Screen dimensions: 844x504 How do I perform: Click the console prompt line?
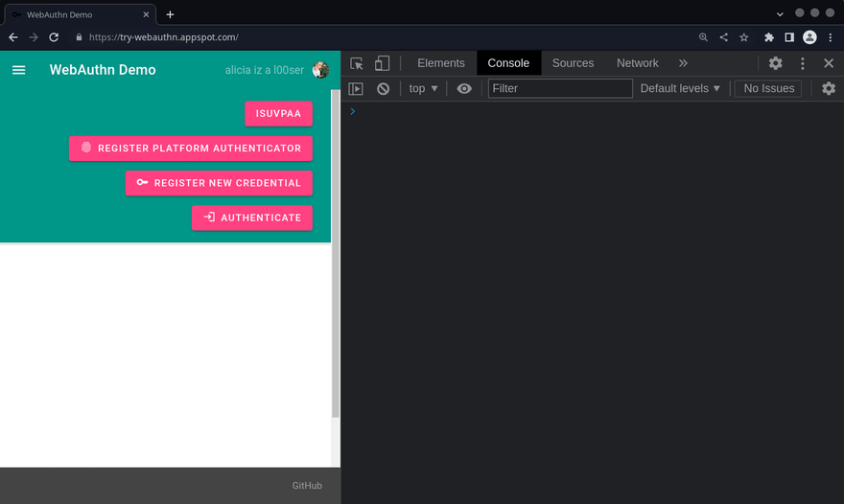click(x=592, y=111)
